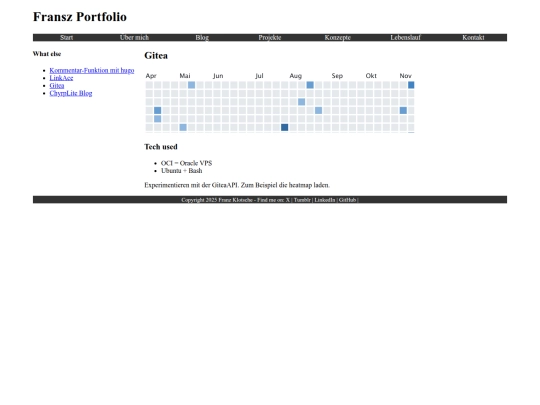Click the Jul month label on heatmap
The width and height of the screenshot is (540, 405).
[259, 76]
